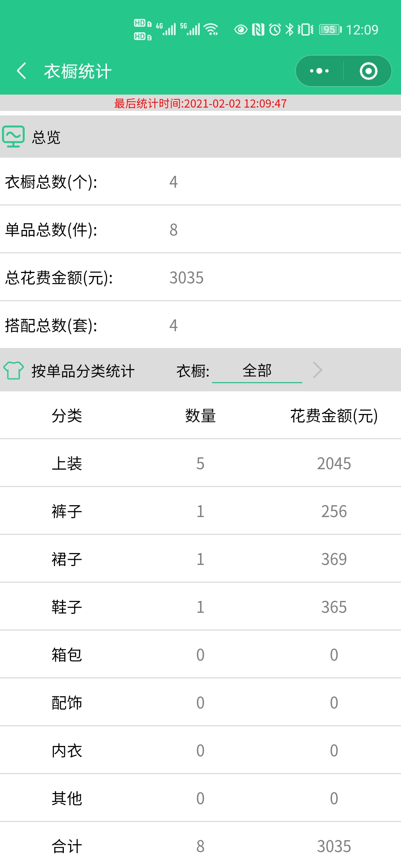Tap the 鞋子 amount 365

click(334, 607)
